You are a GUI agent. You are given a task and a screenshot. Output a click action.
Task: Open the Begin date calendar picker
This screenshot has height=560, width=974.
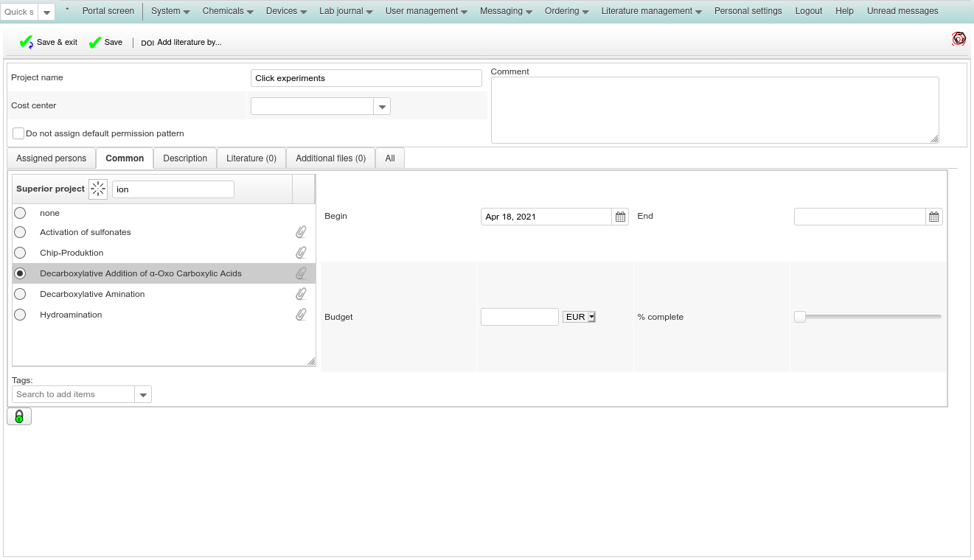pos(620,217)
